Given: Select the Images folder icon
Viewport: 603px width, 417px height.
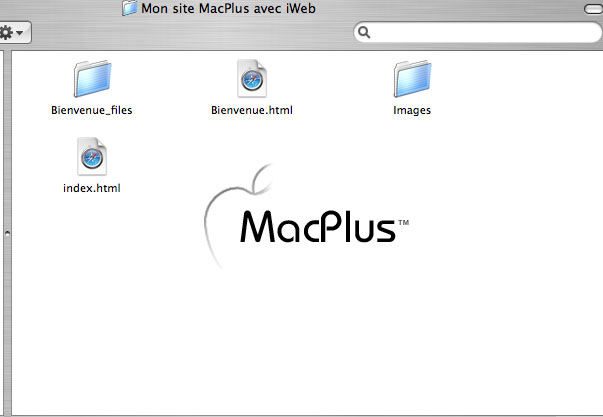Looking at the screenshot, I should coord(412,78).
